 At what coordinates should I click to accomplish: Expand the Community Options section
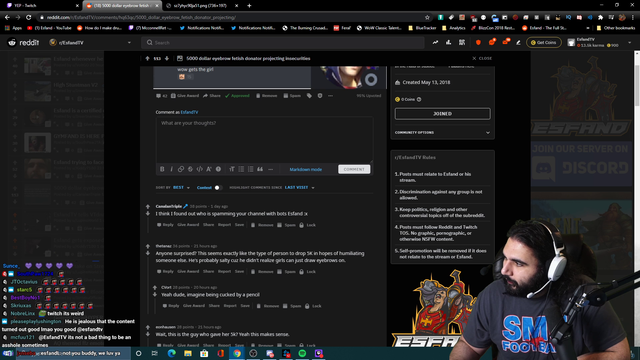click(x=442, y=133)
